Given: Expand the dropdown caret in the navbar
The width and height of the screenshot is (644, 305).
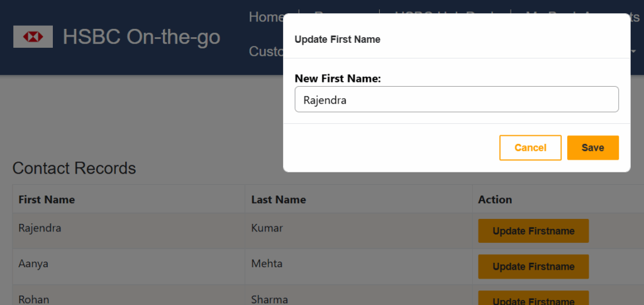Looking at the screenshot, I should 633,51.
